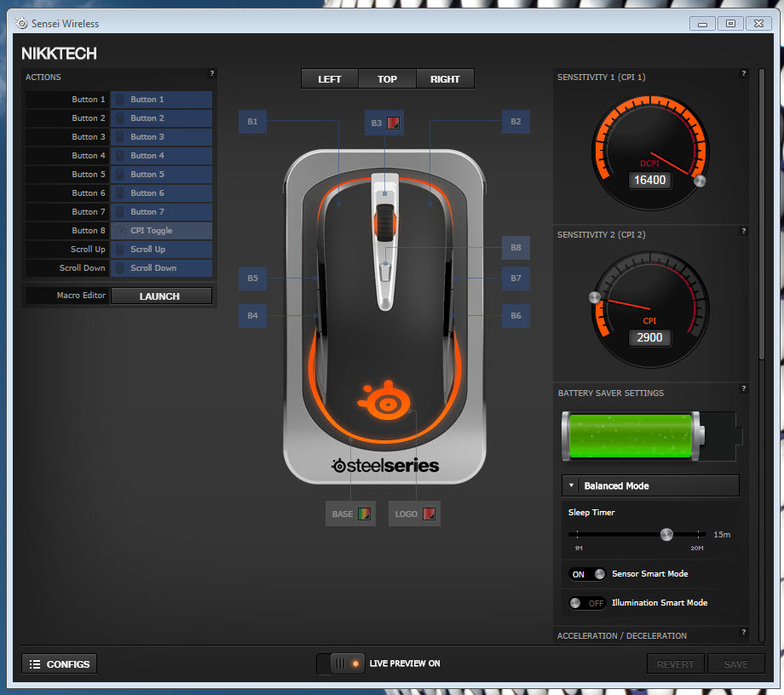Open the Scroll Down action dropdown
The image size is (784, 695).
tap(162, 267)
